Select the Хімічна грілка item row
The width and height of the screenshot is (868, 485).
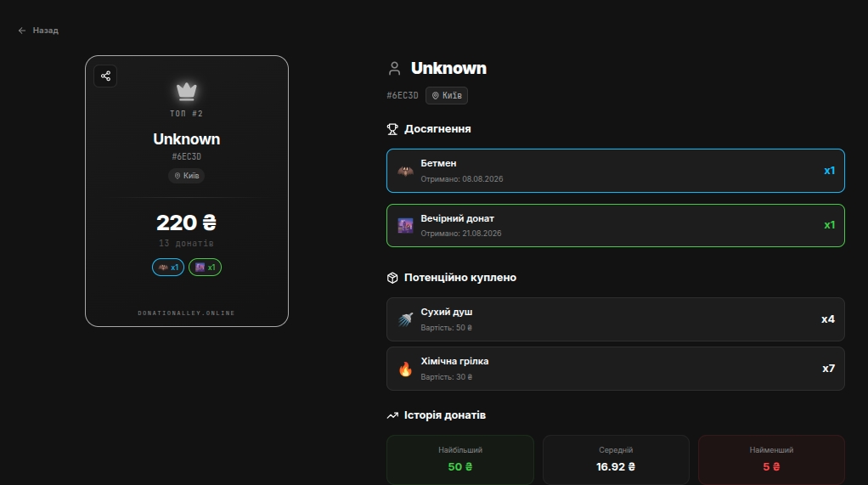click(x=616, y=369)
